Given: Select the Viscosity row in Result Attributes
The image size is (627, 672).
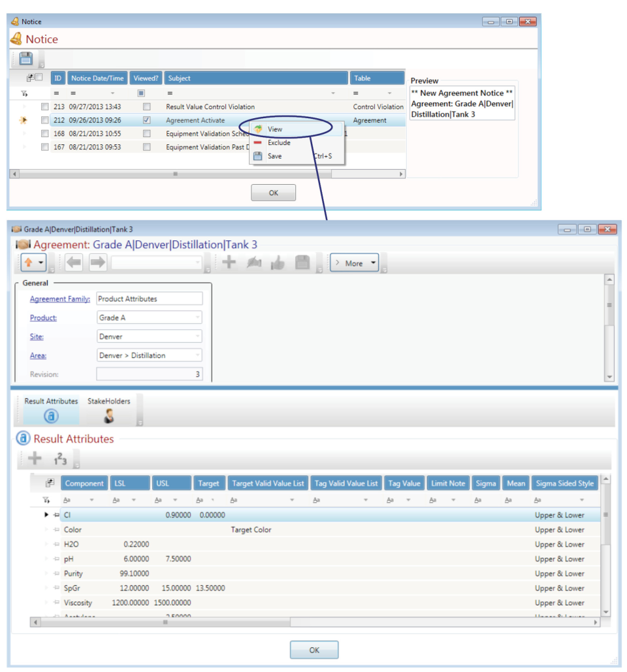Looking at the screenshot, I should tap(78, 602).
